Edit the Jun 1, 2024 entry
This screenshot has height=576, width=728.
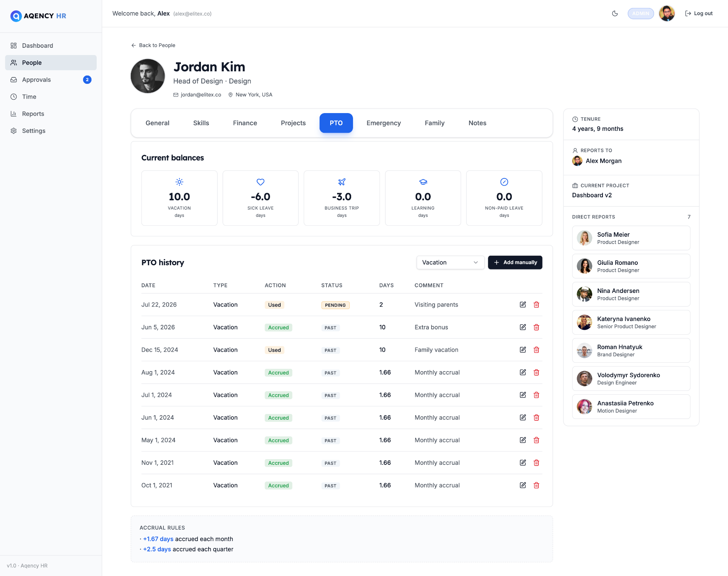[x=522, y=417]
